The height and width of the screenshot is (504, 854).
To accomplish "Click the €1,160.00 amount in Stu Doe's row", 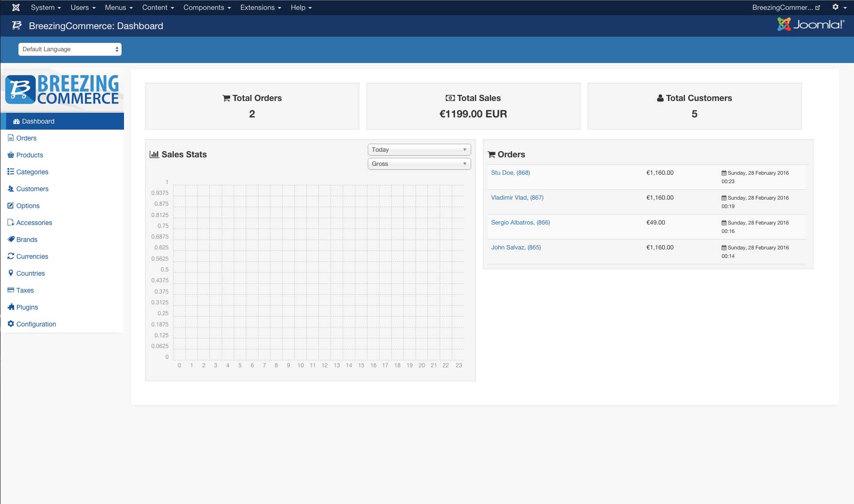I will [x=660, y=172].
